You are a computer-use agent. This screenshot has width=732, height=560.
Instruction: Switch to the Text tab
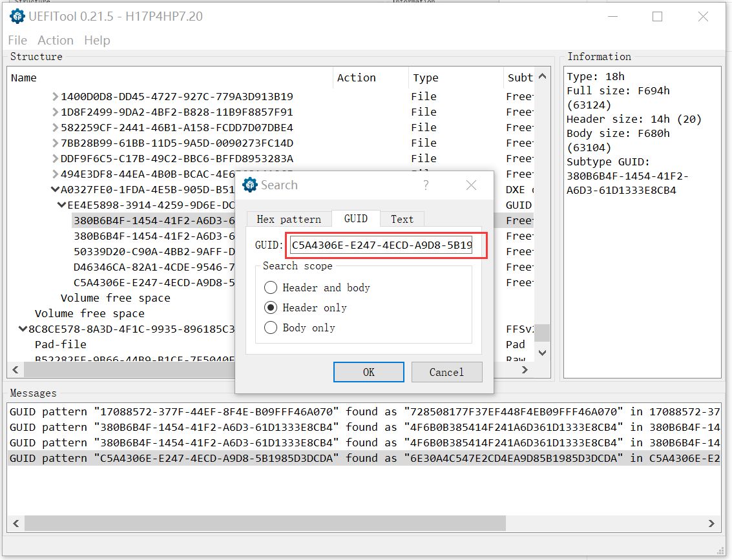click(402, 219)
